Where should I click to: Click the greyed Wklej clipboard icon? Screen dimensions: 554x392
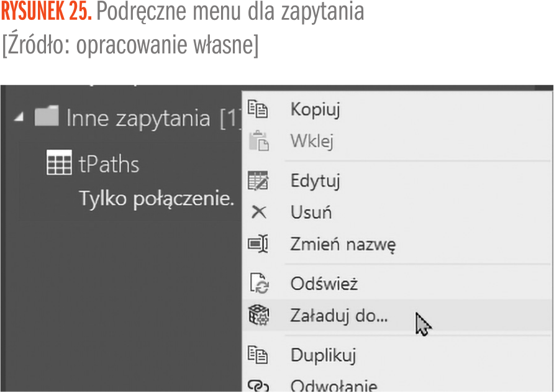point(258,142)
